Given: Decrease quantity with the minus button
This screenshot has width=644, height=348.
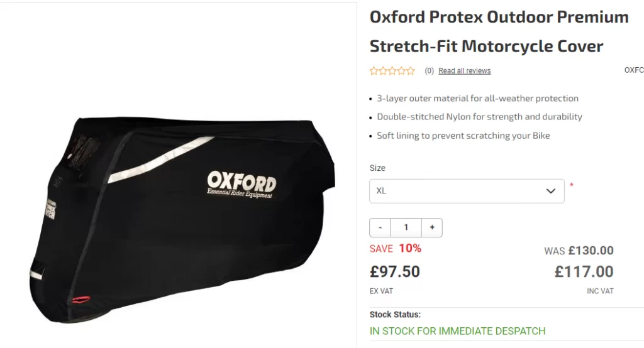Looking at the screenshot, I should (380, 227).
